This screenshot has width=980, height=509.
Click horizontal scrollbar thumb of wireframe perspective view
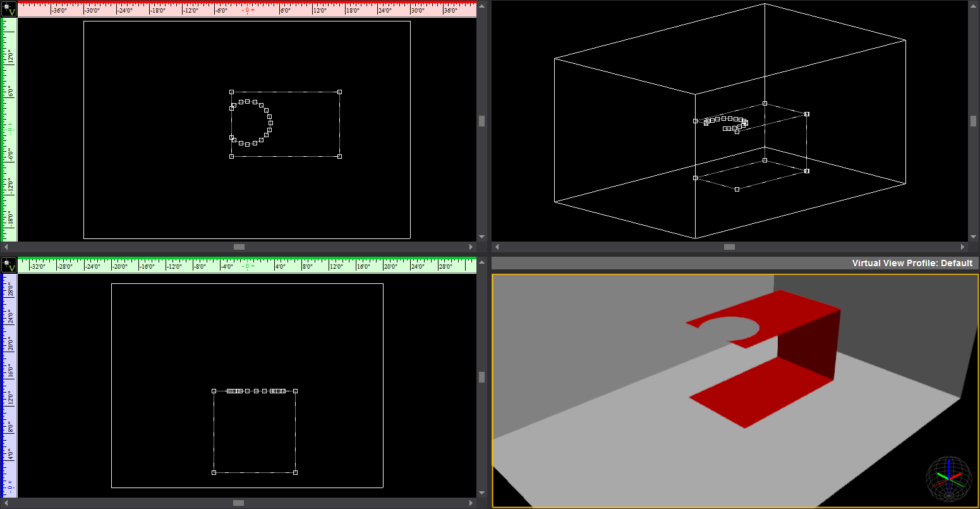[729, 247]
